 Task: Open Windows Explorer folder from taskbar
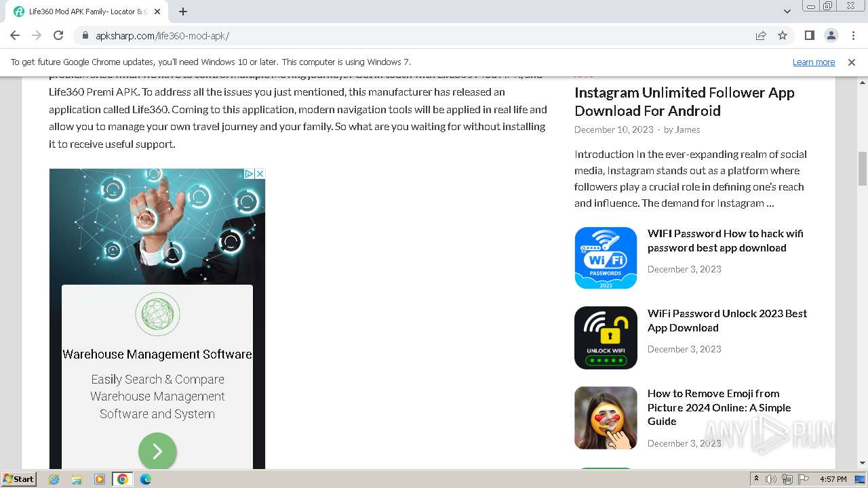click(77, 479)
